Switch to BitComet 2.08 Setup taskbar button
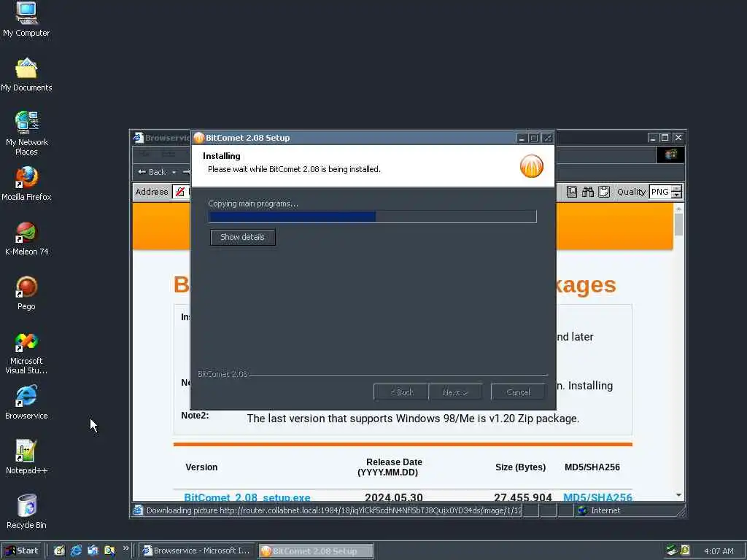 316,551
